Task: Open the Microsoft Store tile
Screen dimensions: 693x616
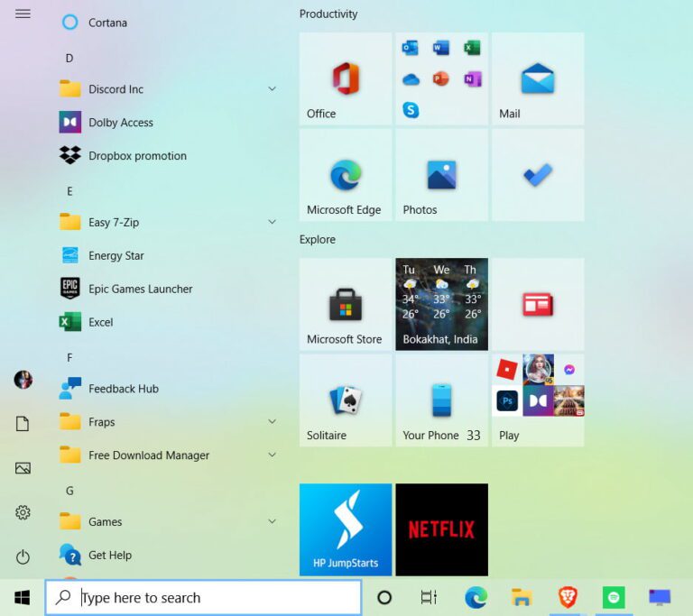Action: (346, 305)
